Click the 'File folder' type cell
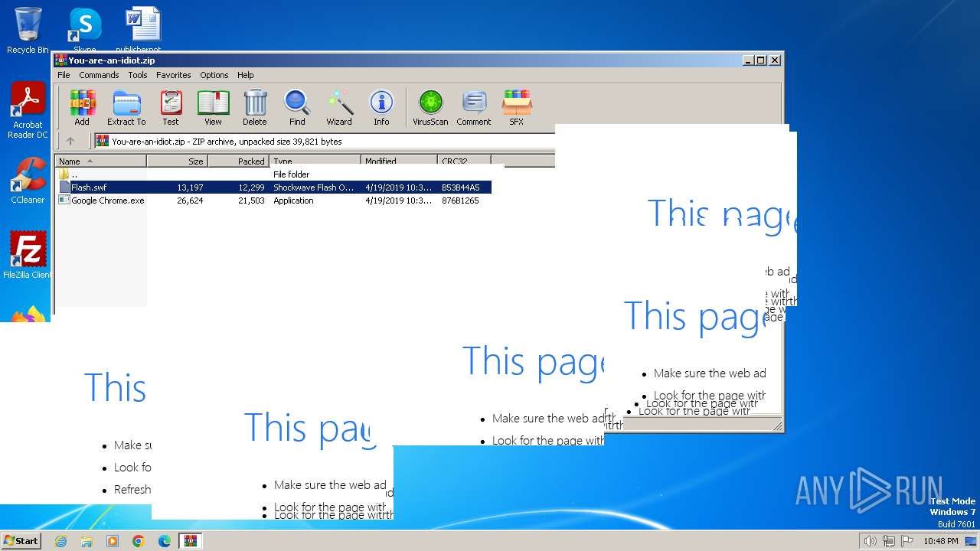Viewport: 980px width, 551px height. pyautogui.click(x=291, y=174)
